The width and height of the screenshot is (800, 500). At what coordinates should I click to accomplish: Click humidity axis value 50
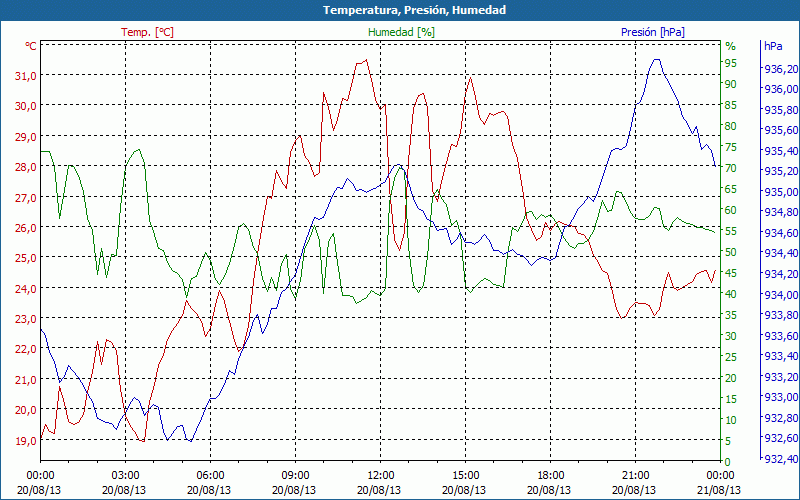pyautogui.click(x=731, y=252)
